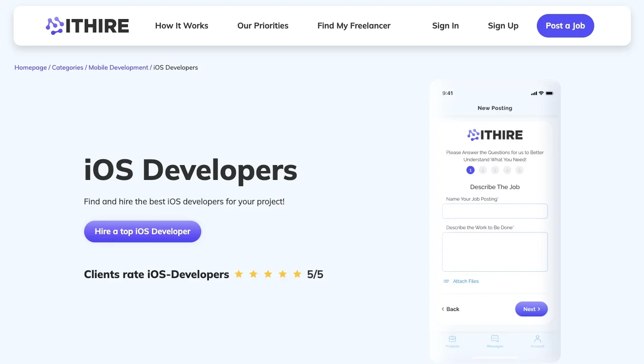Open the Messages icon in phone mockup
644x364 pixels.
pos(495,339)
